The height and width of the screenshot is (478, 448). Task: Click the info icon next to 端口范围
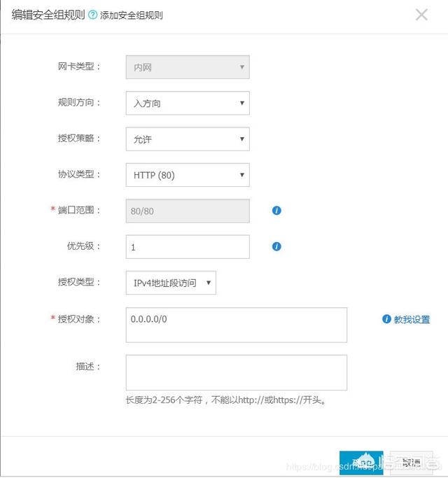pyautogui.click(x=276, y=210)
